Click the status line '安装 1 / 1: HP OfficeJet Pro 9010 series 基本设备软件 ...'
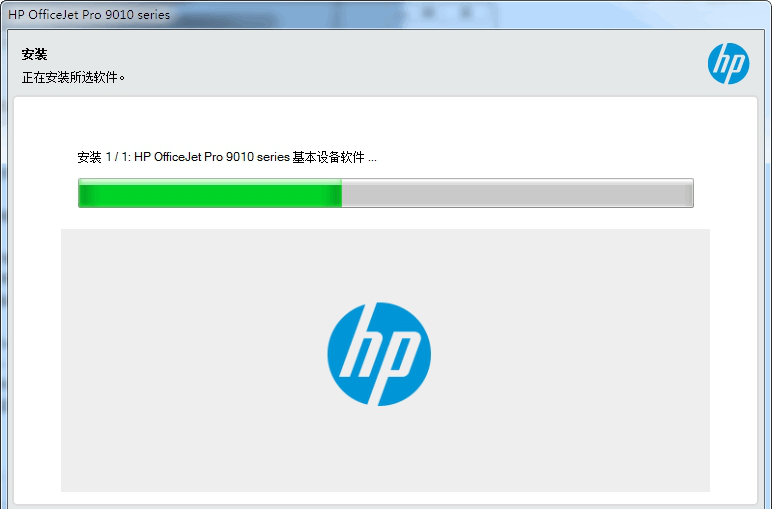772x529 pixels. (227, 157)
